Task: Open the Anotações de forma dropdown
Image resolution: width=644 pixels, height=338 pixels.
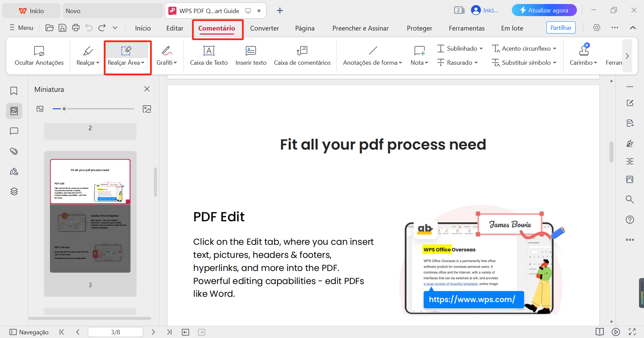Action: (x=372, y=62)
